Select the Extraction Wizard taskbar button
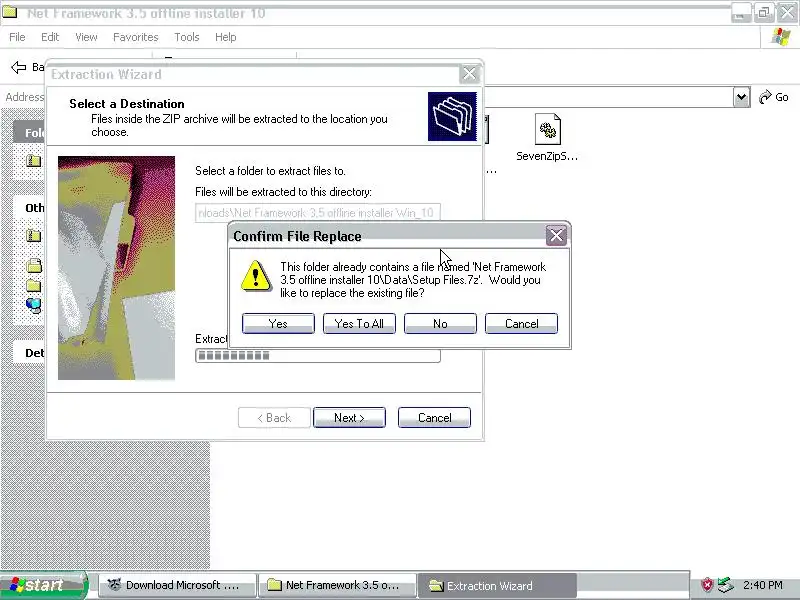The image size is (800, 600). [x=497, y=585]
